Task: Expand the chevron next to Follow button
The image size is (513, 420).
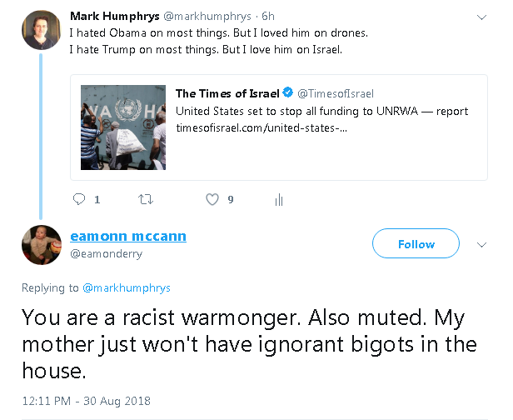Action: click(x=481, y=245)
